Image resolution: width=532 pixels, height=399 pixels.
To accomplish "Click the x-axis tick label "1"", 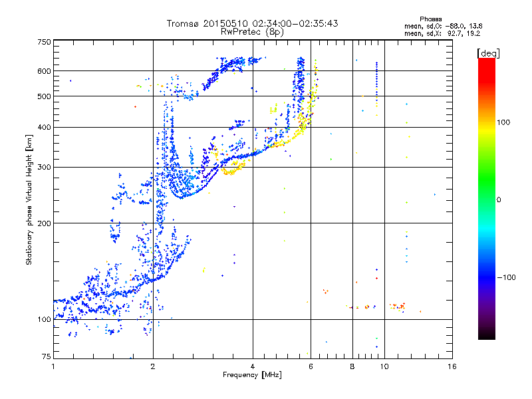I will point(53,366).
